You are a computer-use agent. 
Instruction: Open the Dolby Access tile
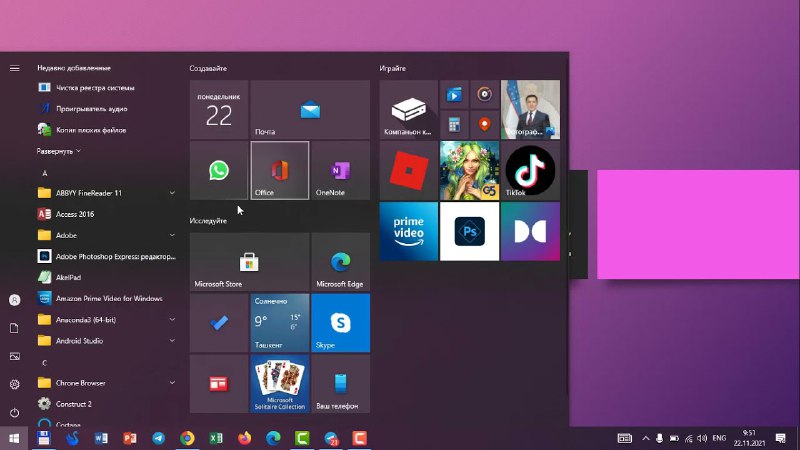[530, 231]
